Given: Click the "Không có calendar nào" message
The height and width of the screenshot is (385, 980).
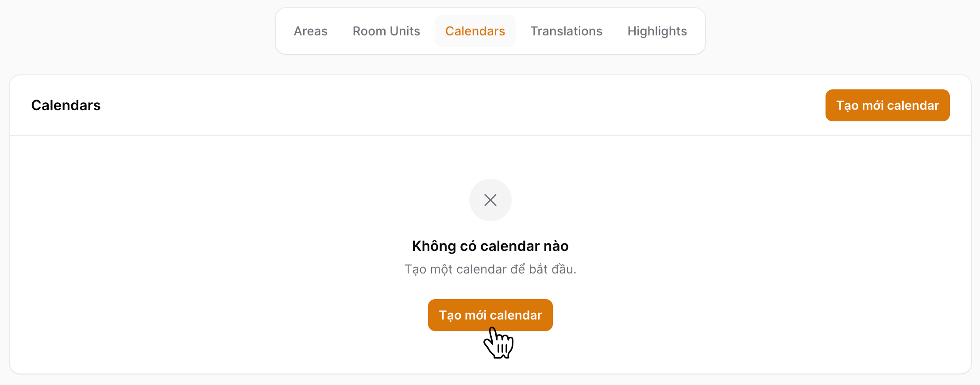Looking at the screenshot, I should pyautogui.click(x=490, y=246).
